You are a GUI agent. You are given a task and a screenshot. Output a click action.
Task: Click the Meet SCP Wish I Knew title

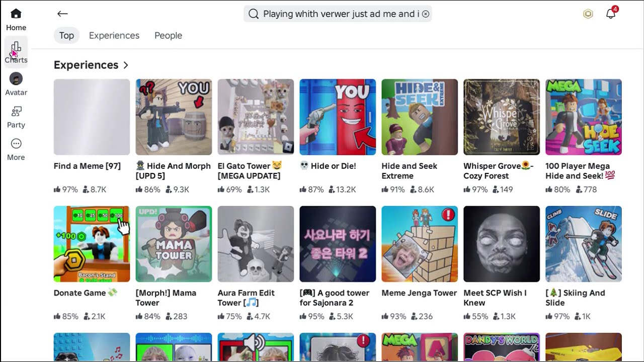[495, 298]
